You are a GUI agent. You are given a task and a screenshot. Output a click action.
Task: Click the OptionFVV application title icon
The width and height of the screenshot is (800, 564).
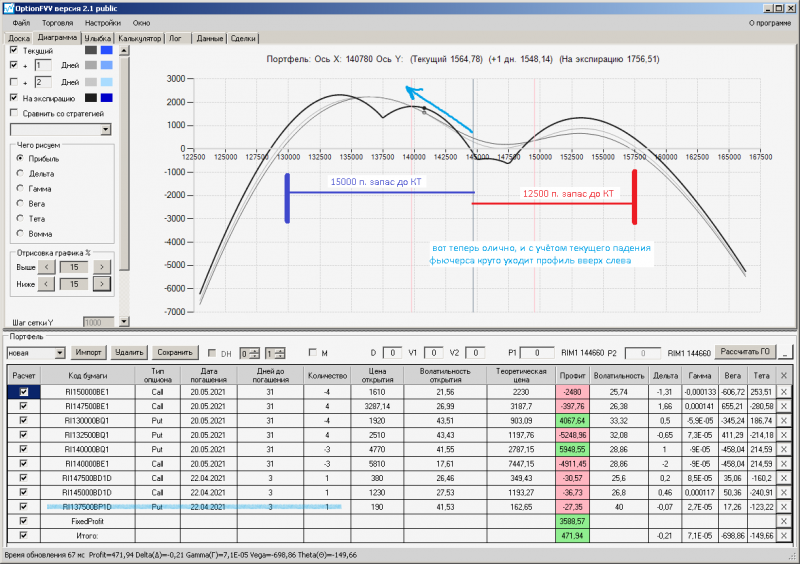[8, 8]
